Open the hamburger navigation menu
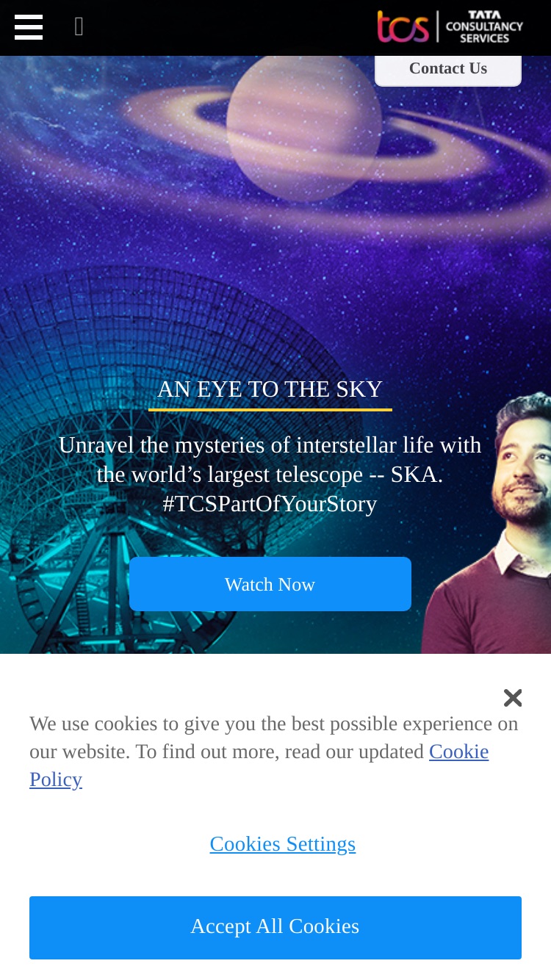The height and width of the screenshot is (980, 551). click(29, 27)
